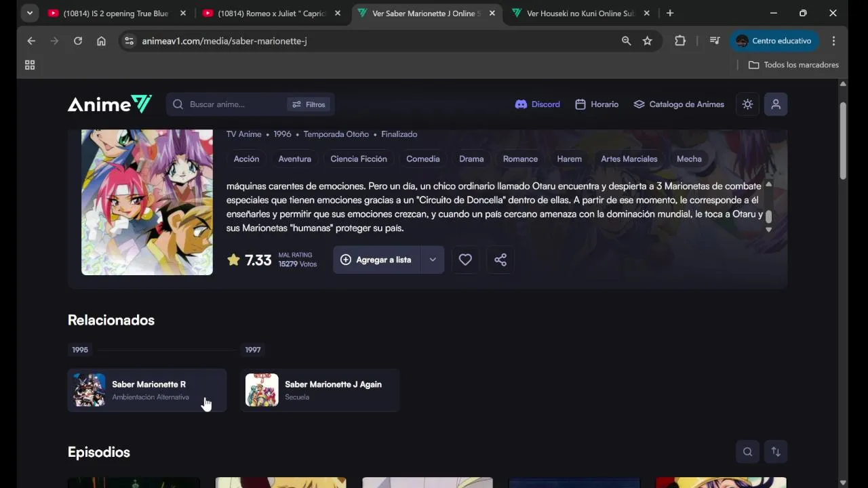Select the Aventura genre tag
Image resolution: width=868 pixels, height=488 pixels.
[x=294, y=159]
